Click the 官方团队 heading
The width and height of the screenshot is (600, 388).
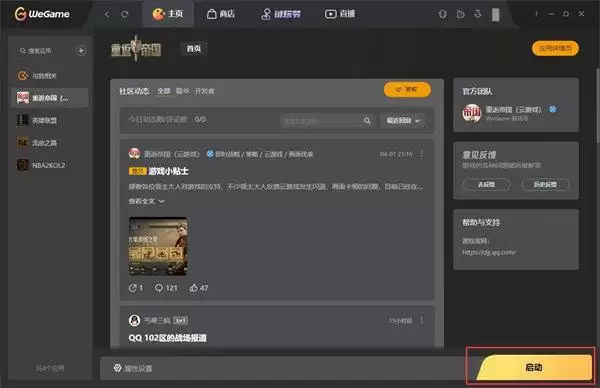pyautogui.click(x=477, y=91)
